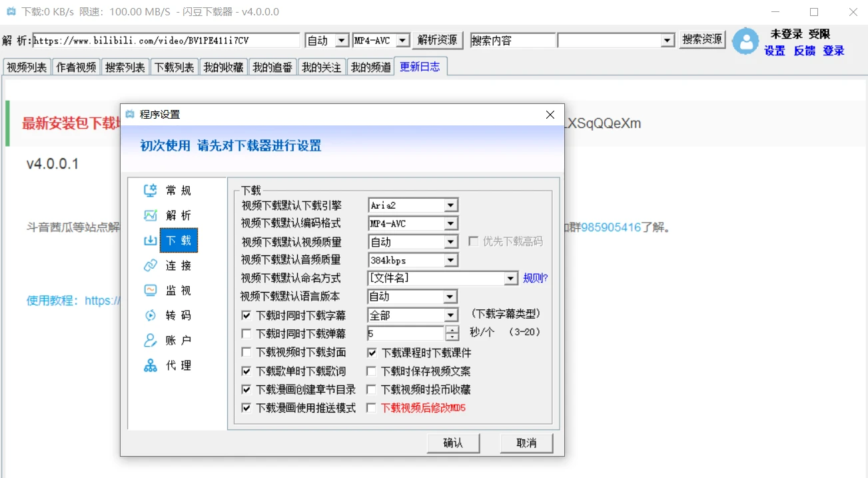Click the 转码 (Transcode) icon
868x478 pixels.
[151, 315]
